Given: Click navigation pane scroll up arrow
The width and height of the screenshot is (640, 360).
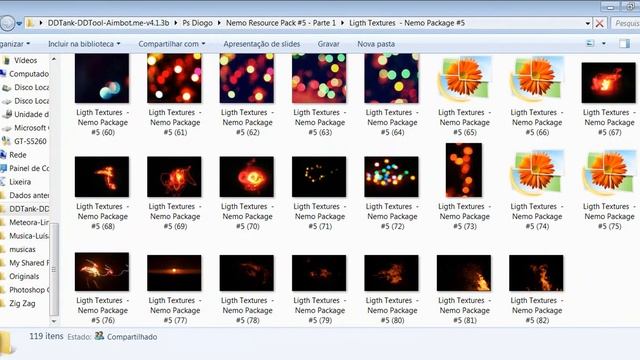Looking at the screenshot, I should 54,60.
